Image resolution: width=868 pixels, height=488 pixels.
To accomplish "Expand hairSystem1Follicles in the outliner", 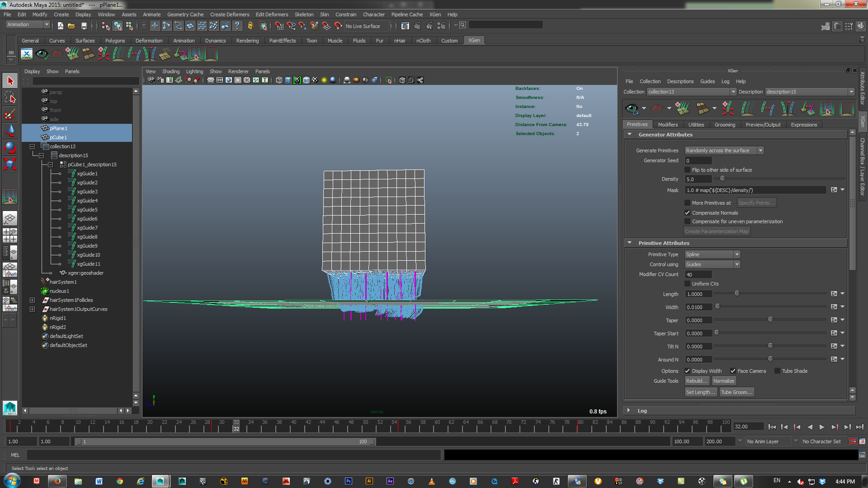I will (x=32, y=300).
